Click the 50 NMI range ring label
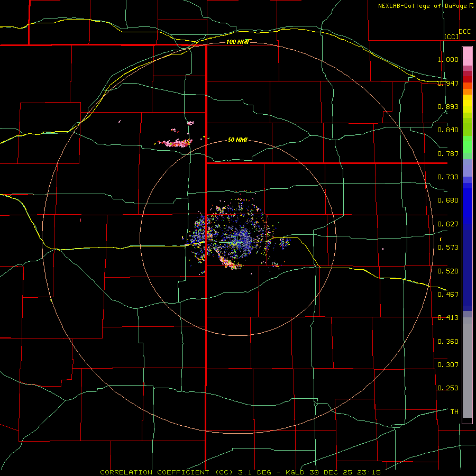This screenshot has width=476, height=476. pos(237,140)
